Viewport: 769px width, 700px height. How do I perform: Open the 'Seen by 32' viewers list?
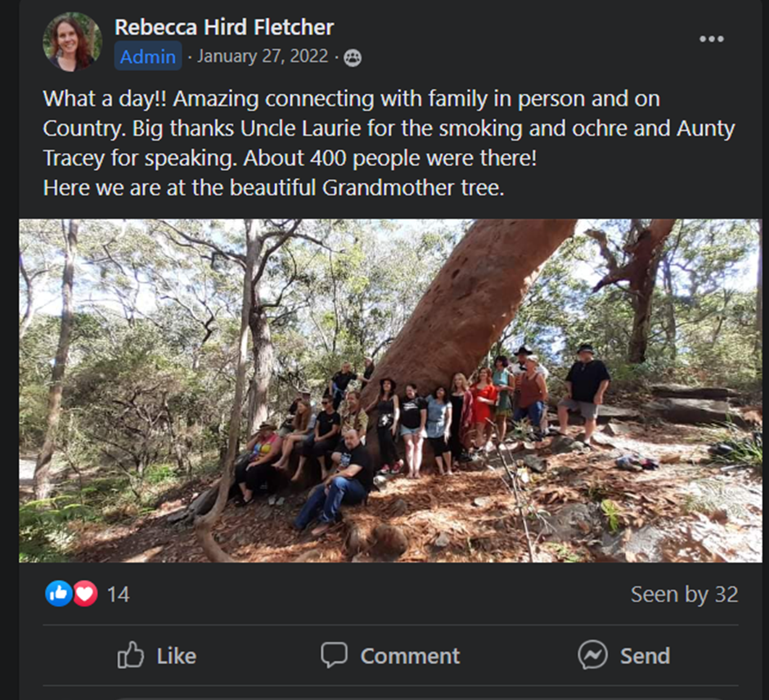pos(684,595)
